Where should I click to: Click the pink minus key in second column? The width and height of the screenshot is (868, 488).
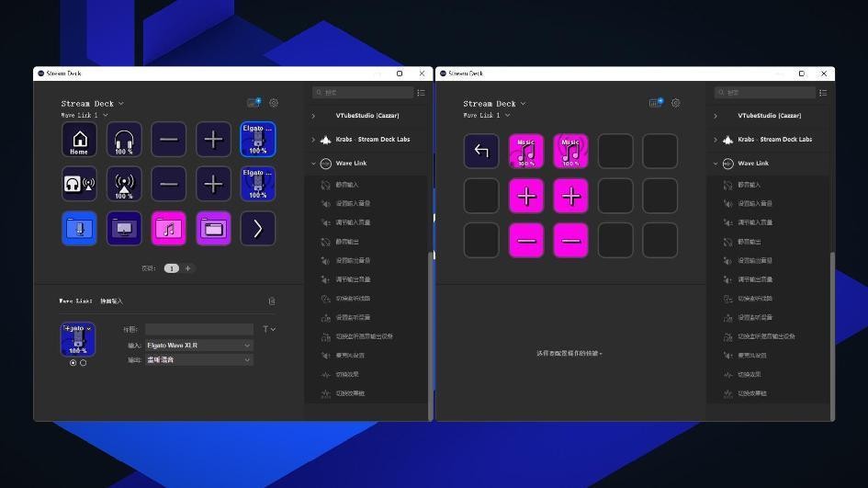526,241
